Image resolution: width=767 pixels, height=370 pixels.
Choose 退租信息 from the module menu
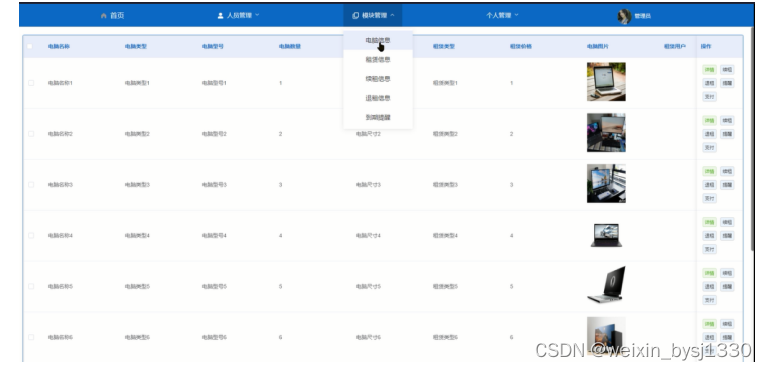[378, 98]
